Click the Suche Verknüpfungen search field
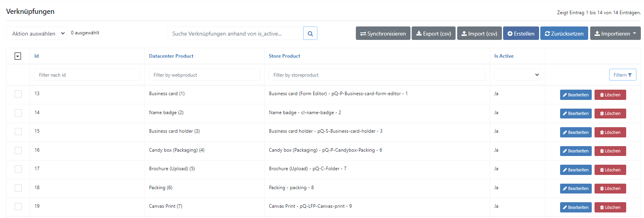The width and height of the screenshot is (644, 218). [x=236, y=34]
